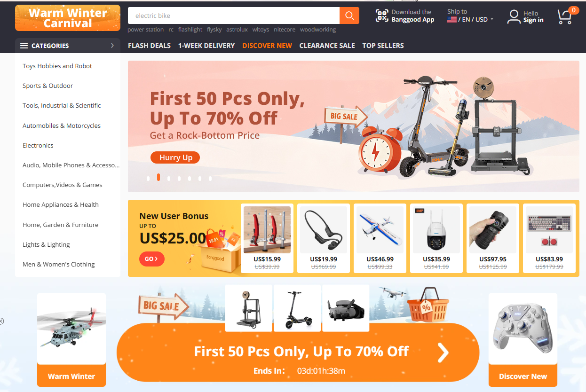
Task: Expand the Categories panel chevron
Action: point(112,46)
